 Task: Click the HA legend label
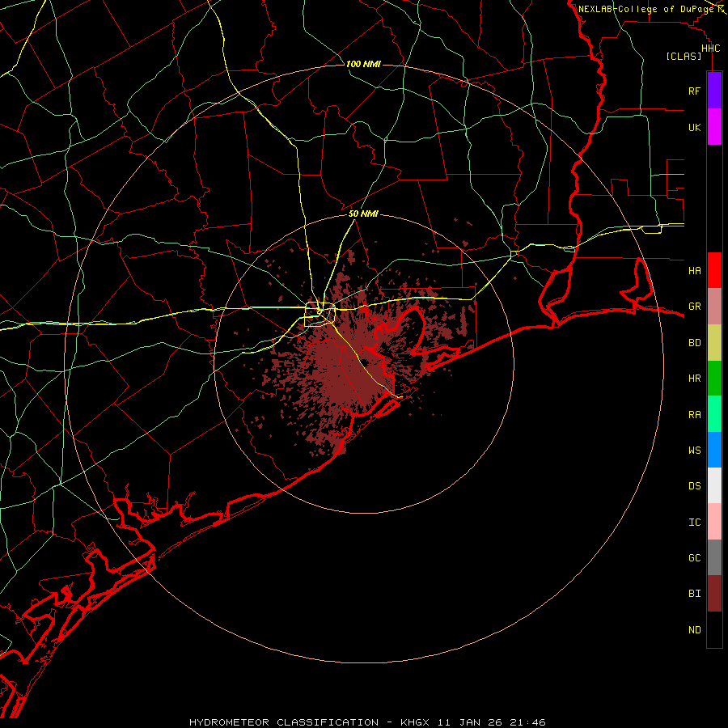[x=694, y=270]
